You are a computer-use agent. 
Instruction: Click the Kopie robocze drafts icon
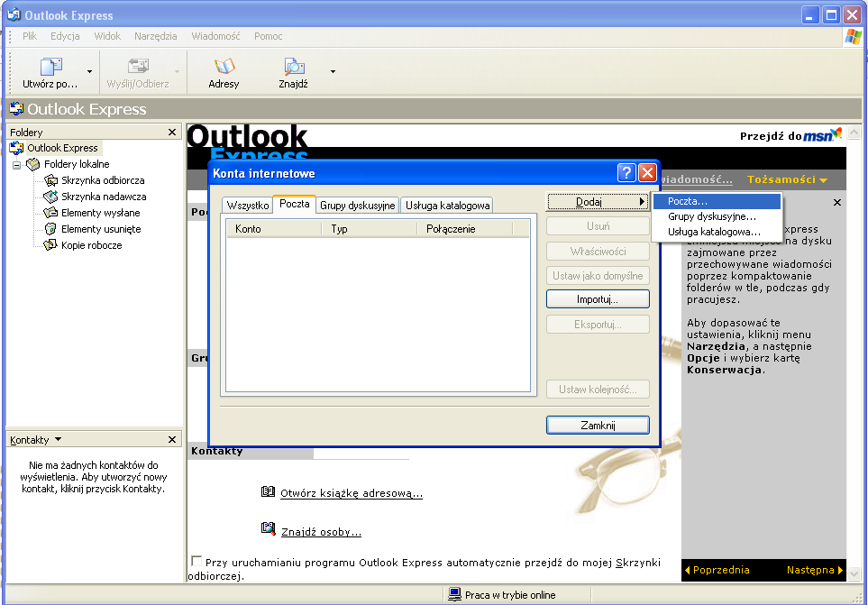51,244
